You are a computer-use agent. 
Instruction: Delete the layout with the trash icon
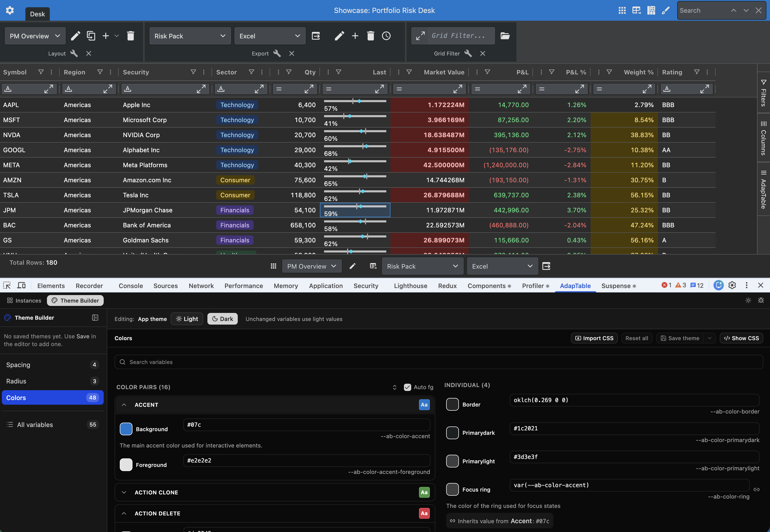tap(131, 36)
